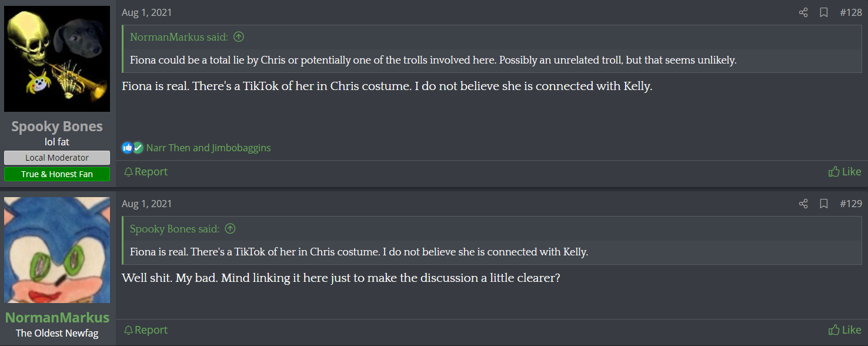The width and height of the screenshot is (868, 346).
Task: Share post #128 via share icon
Action: [803, 12]
